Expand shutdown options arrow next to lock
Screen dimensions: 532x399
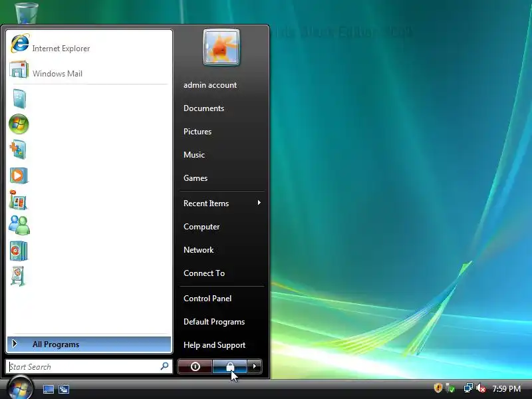pos(255,366)
